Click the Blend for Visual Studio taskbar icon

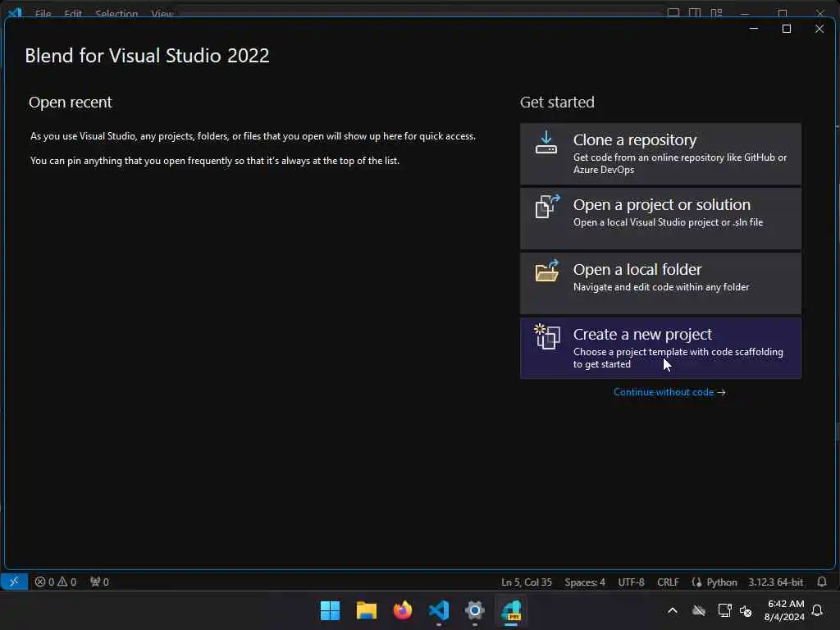point(511,610)
